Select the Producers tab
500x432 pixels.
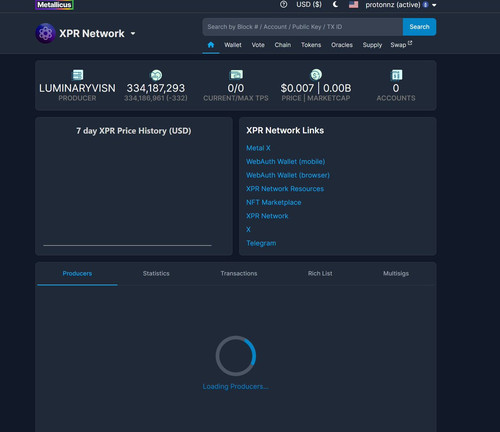pos(77,274)
